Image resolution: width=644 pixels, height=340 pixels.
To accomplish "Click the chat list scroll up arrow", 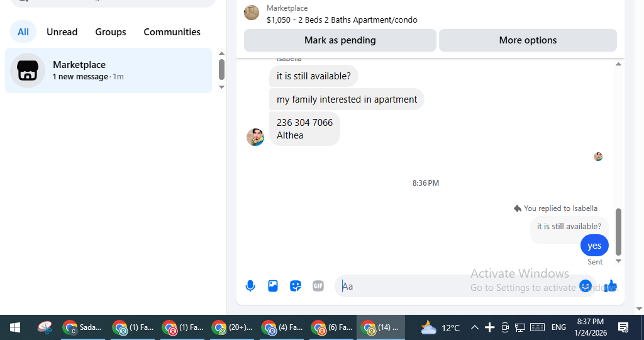I will click(221, 54).
